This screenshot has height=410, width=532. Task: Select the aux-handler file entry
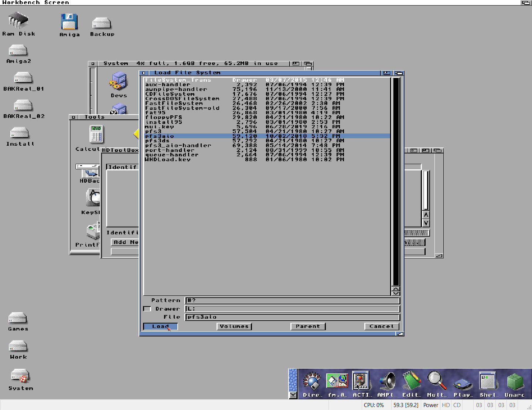[267, 85]
